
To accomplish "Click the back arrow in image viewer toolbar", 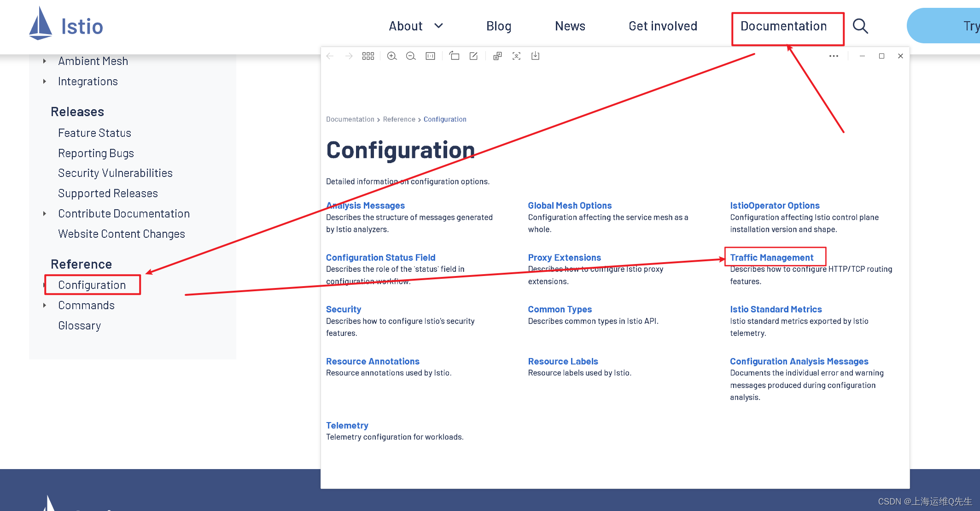I will 330,56.
